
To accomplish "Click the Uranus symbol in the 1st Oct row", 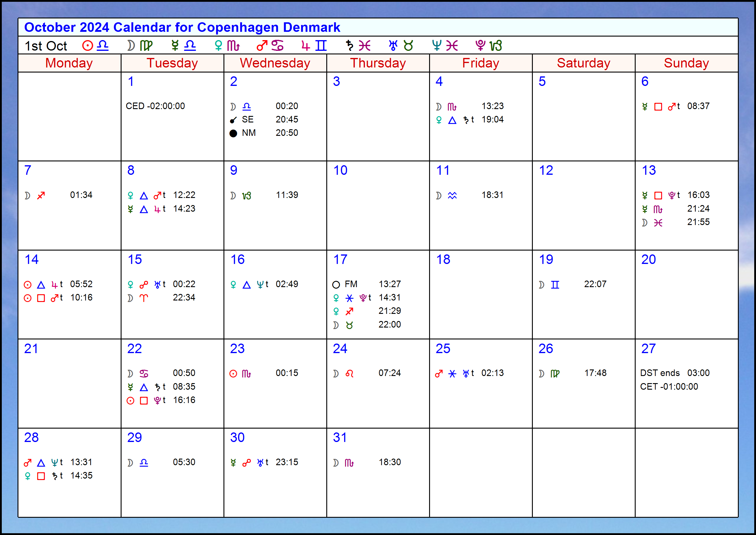I will tap(393, 45).
